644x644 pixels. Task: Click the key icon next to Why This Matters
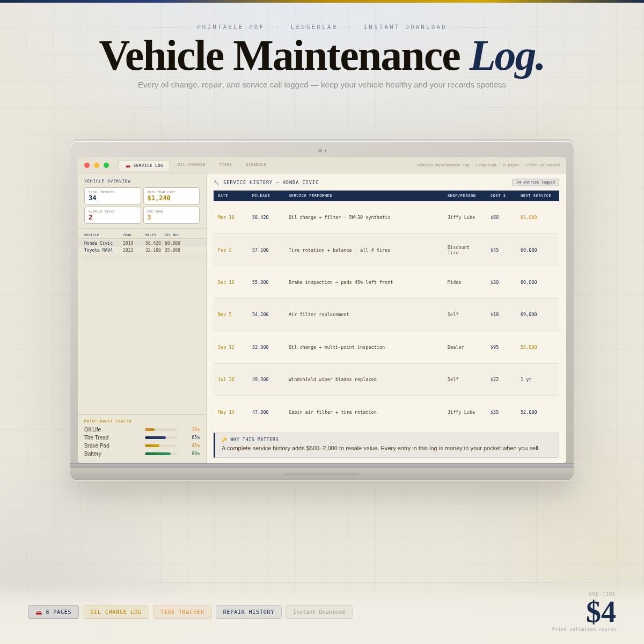coord(224,440)
